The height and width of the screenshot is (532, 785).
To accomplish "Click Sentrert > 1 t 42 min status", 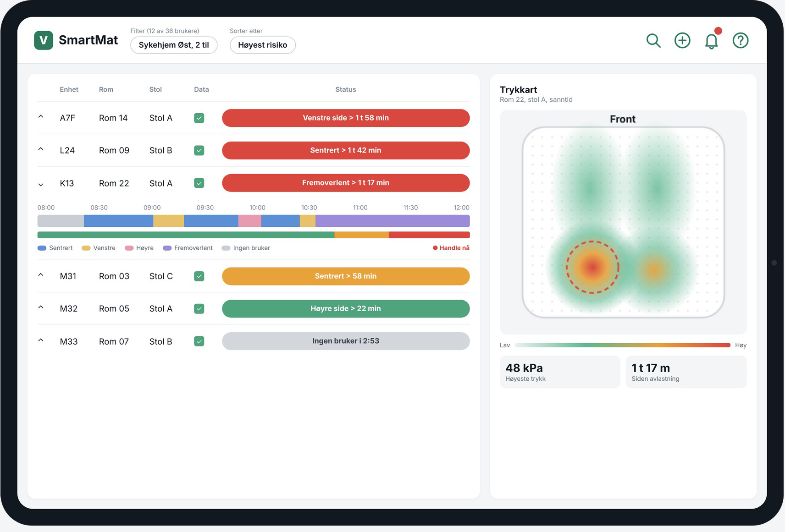I will click(x=346, y=150).
